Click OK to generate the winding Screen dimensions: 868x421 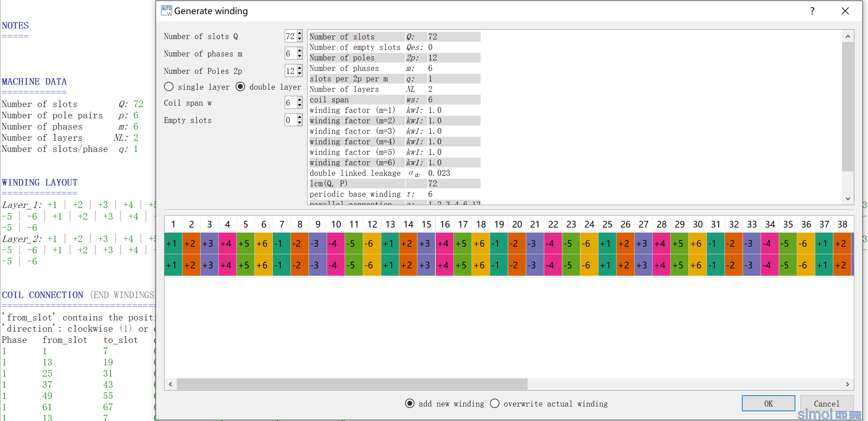768,403
